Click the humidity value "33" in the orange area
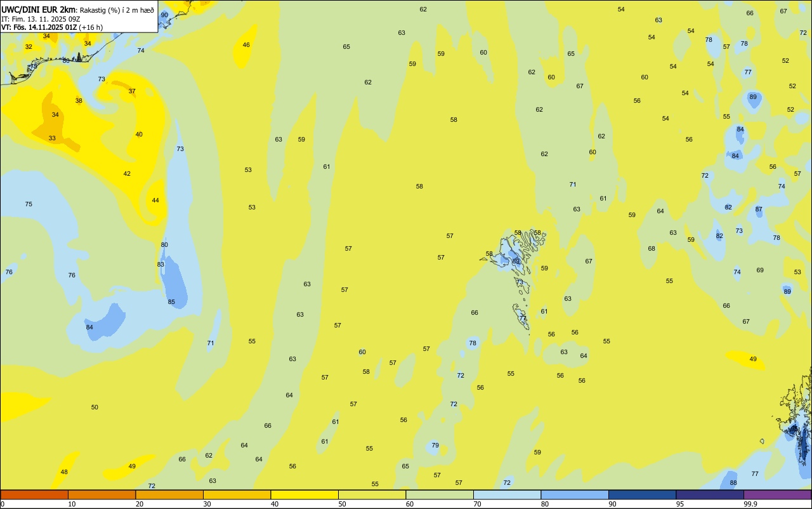This screenshot has height=509, width=812. point(52,138)
